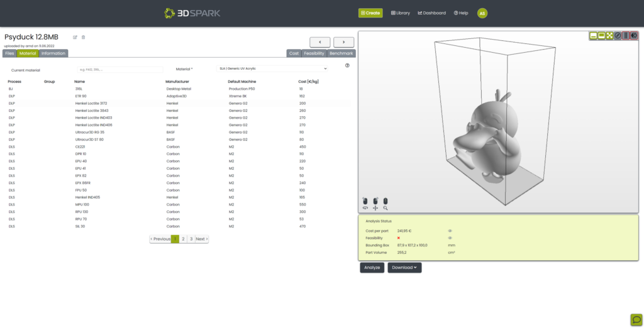Sort by the Cost [€/kg] column header

[x=308, y=82]
